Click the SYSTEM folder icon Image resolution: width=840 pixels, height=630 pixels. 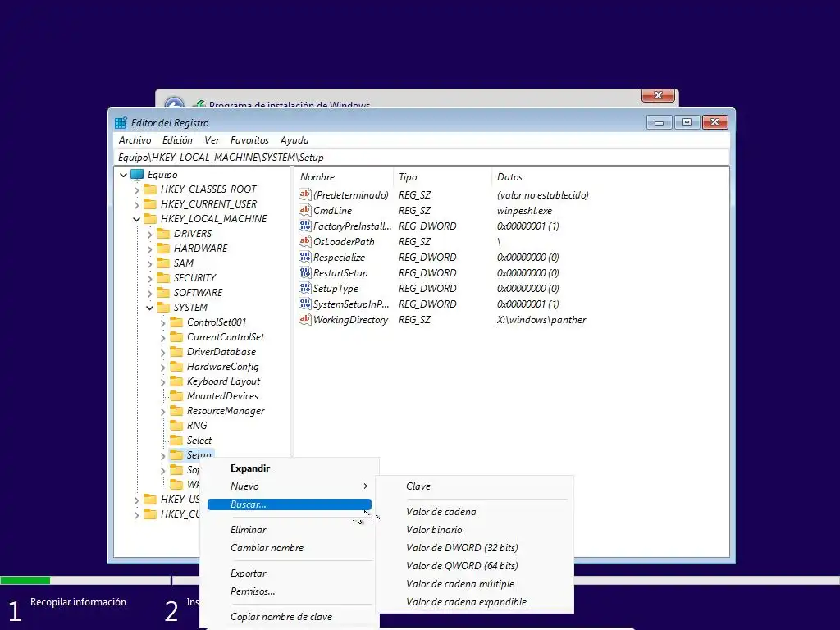pos(163,307)
